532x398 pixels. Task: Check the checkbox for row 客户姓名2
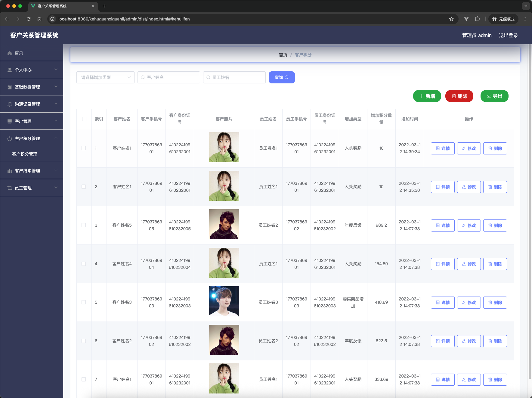pos(84,341)
